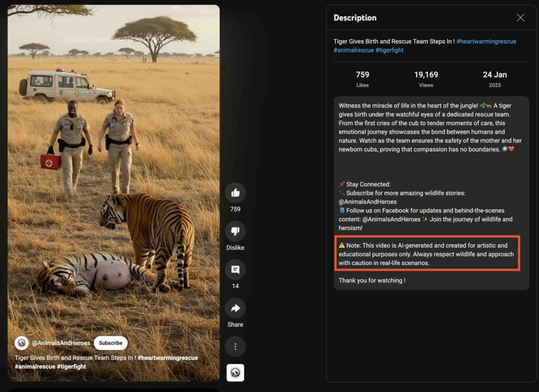Click the 19,169 Views stat in Description

[x=426, y=79]
